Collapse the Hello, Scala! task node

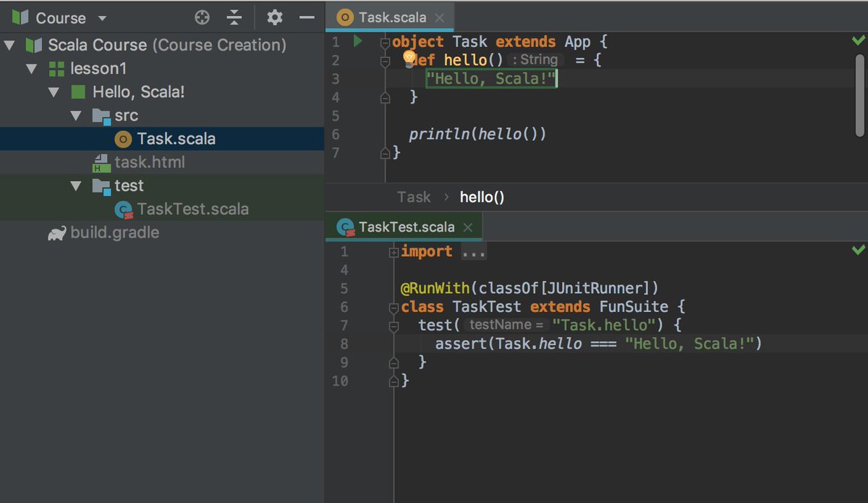(54, 92)
